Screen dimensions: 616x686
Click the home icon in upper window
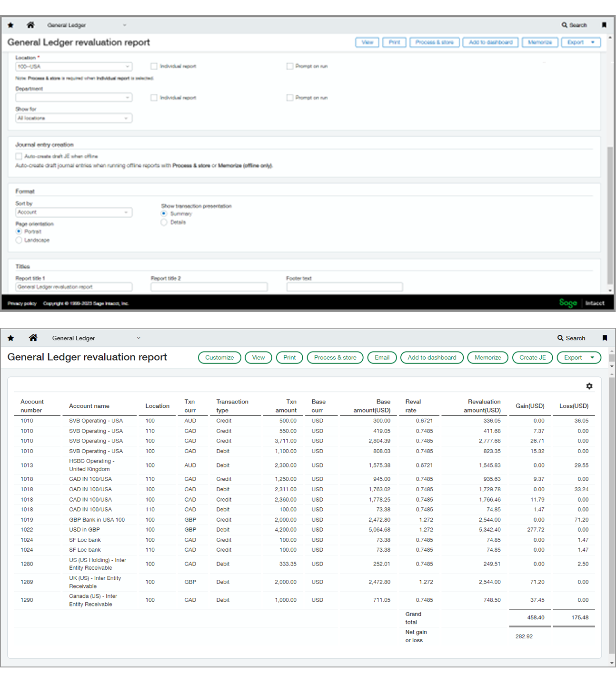click(x=30, y=25)
